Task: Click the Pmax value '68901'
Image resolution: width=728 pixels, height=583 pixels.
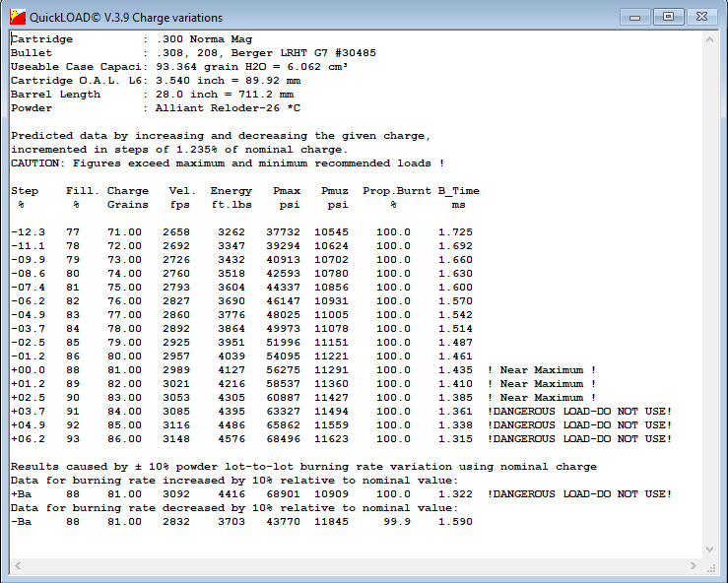Action: (x=283, y=494)
